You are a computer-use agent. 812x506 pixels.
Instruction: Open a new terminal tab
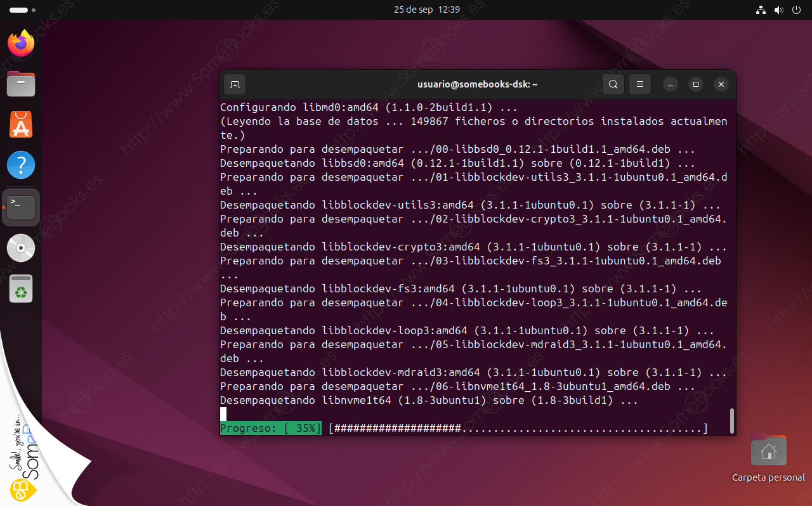[x=235, y=84]
